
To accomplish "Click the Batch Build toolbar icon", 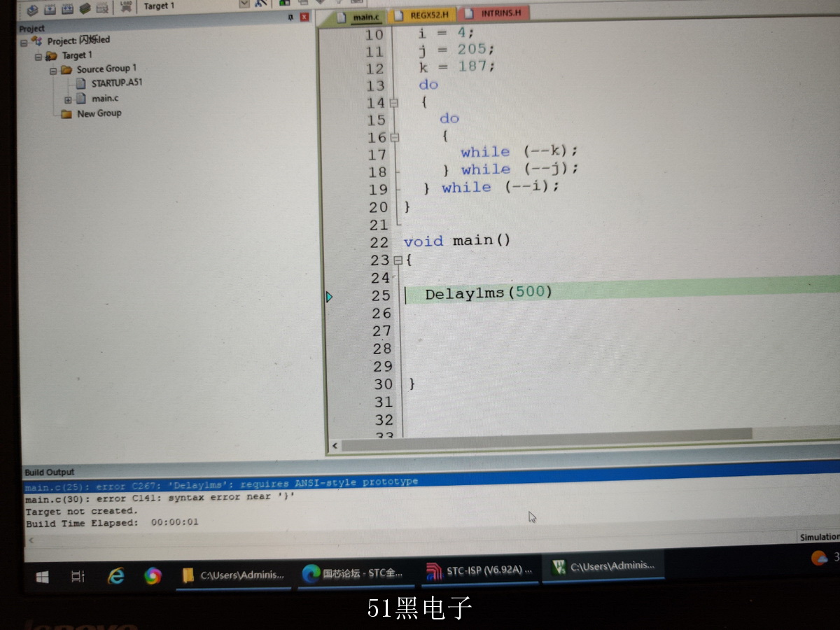I will tap(85, 8).
